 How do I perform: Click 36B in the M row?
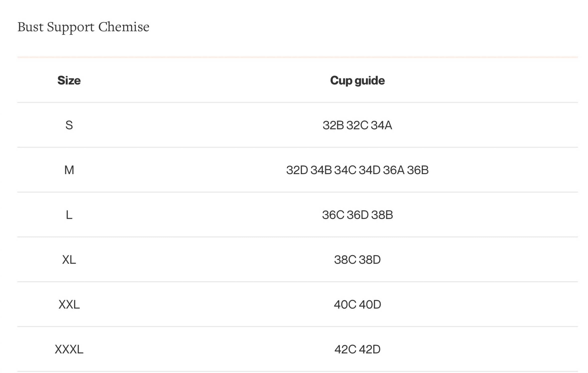(418, 170)
